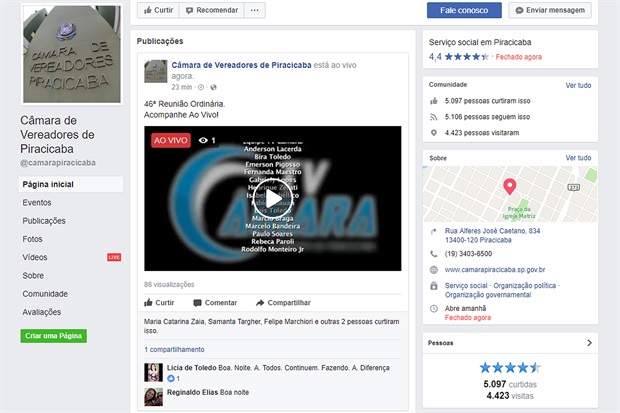This screenshot has height=413, width=620.
Task: Open Sobre in the sidebar
Action: [33, 275]
